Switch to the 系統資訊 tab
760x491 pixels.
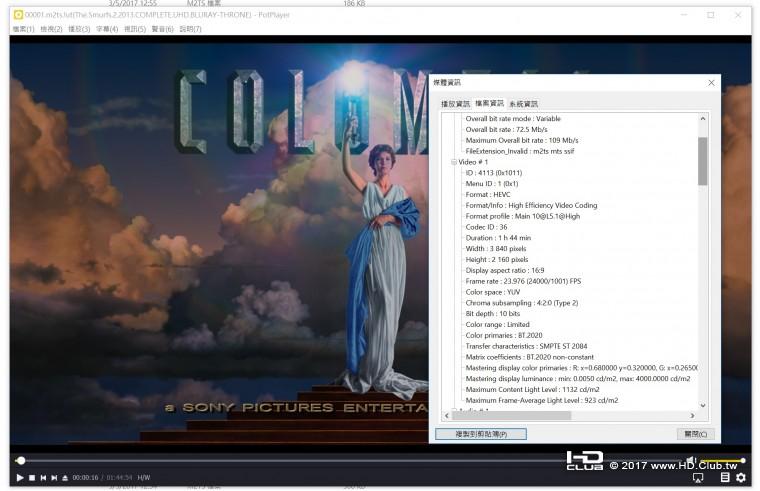[523, 104]
